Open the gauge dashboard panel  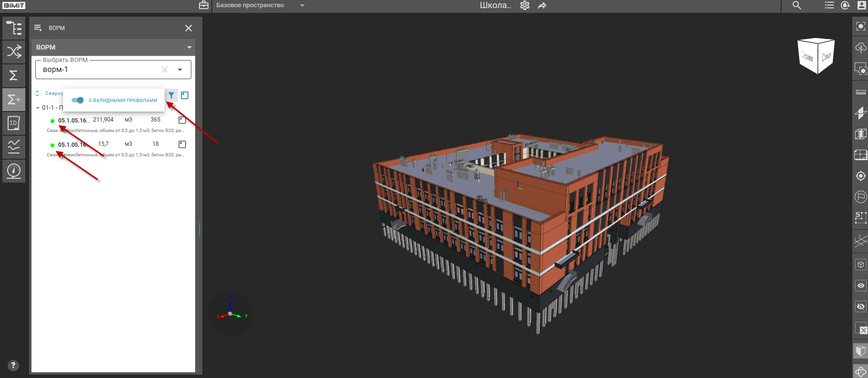click(14, 171)
